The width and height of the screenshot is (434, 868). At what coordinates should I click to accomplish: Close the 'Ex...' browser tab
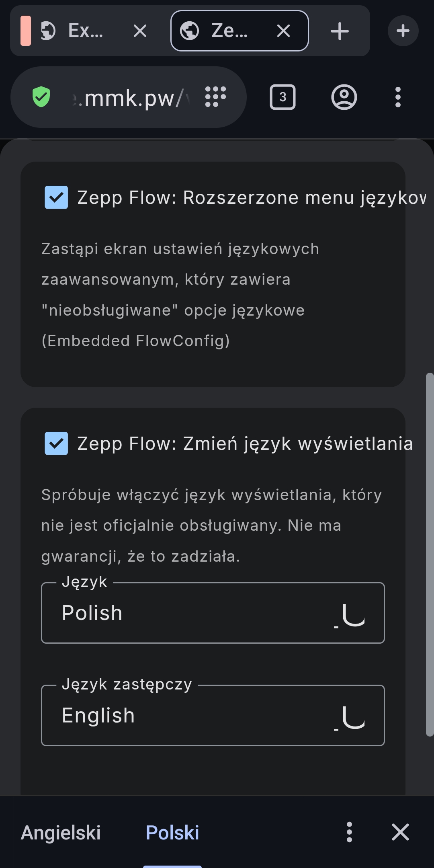(x=140, y=31)
